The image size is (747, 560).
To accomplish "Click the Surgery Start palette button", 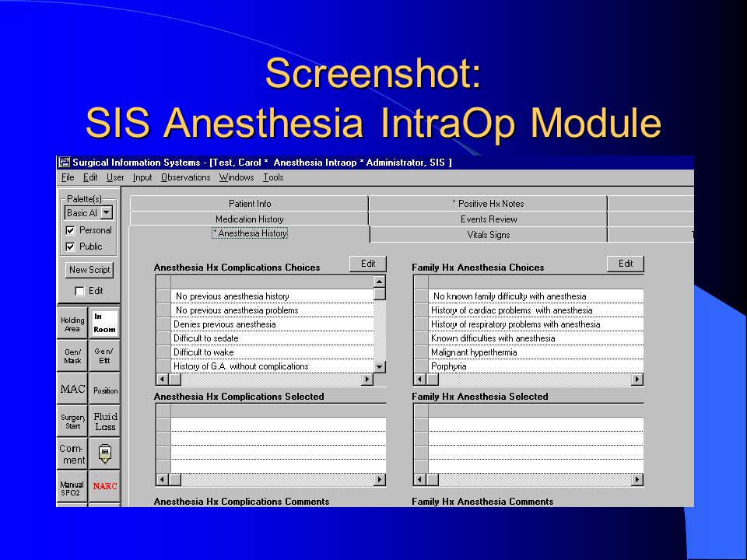I will (x=72, y=421).
